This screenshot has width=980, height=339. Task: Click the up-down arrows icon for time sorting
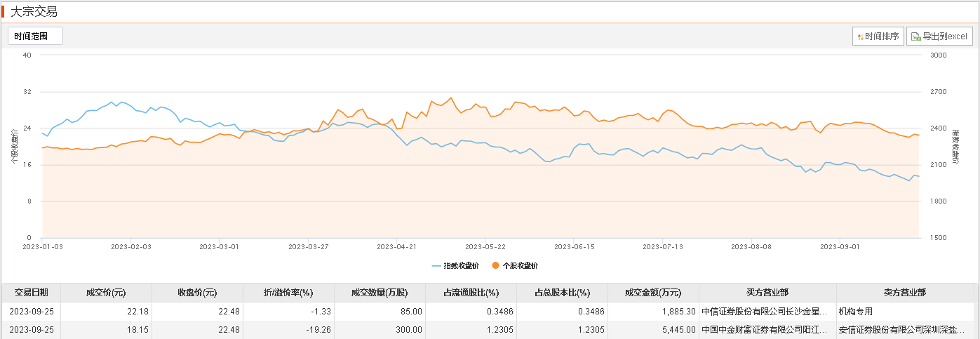pyautogui.click(x=859, y=36)
